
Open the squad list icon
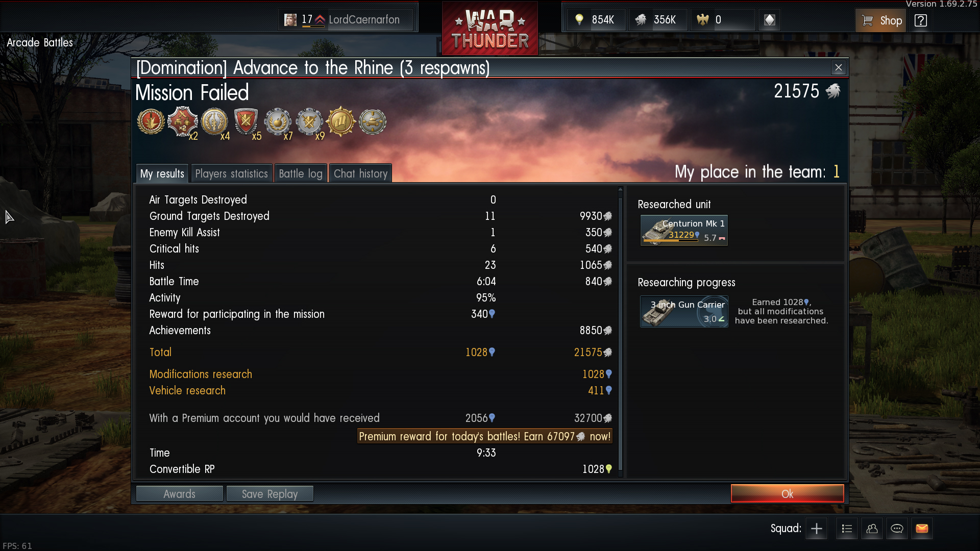point(847,529)
